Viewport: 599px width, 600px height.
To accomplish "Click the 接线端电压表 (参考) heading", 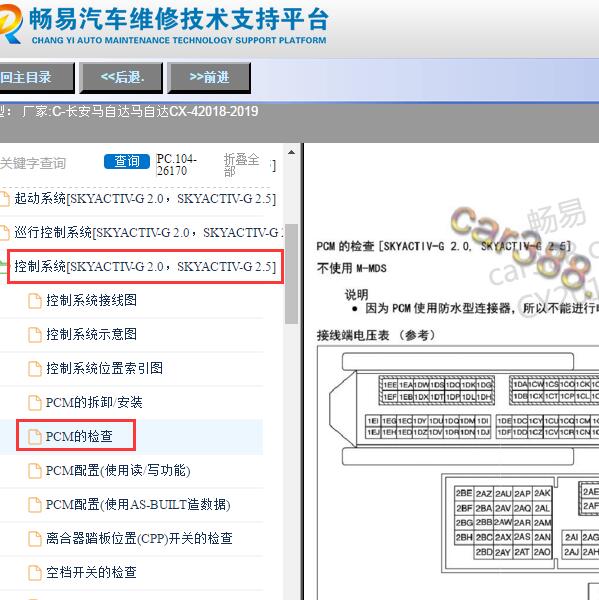I will [x=376, y=335].
